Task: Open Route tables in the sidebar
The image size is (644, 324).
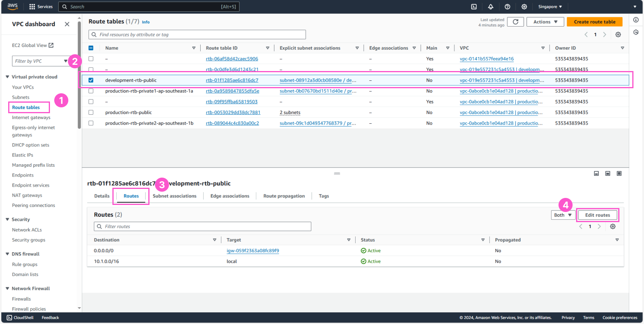Action: (x=26, y=107)
